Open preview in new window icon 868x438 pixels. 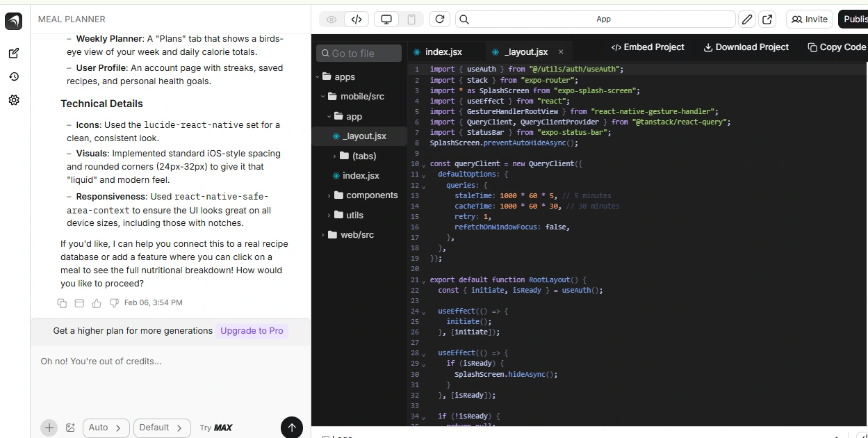767,19
